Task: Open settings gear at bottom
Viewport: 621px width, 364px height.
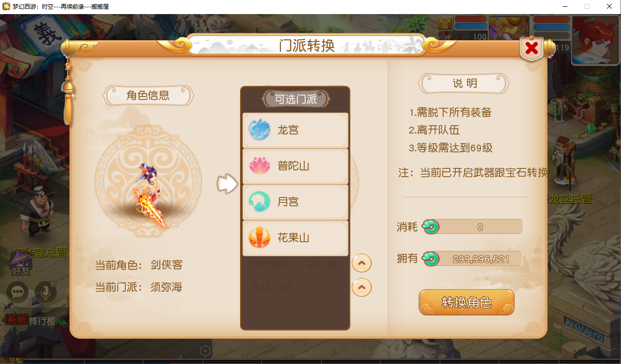Action: coord(205,351)
